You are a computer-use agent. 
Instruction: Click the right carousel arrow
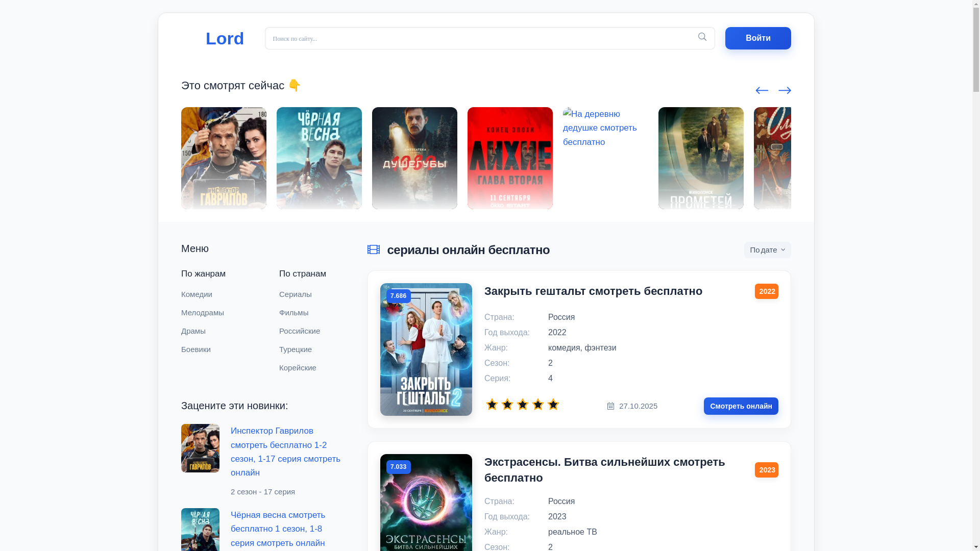click(785, 91)
